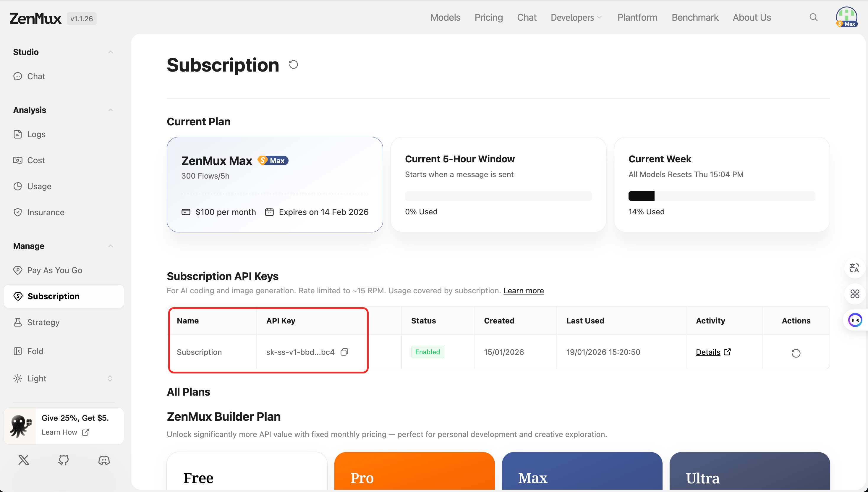Go to Pay As You Go page
This screenshot has height=492, width=868.
[54, 270]
